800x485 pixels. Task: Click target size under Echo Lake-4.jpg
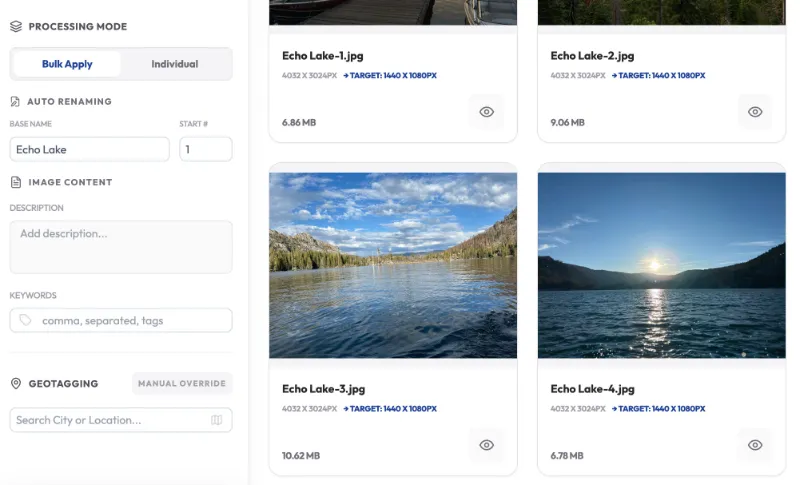[658, 409]
